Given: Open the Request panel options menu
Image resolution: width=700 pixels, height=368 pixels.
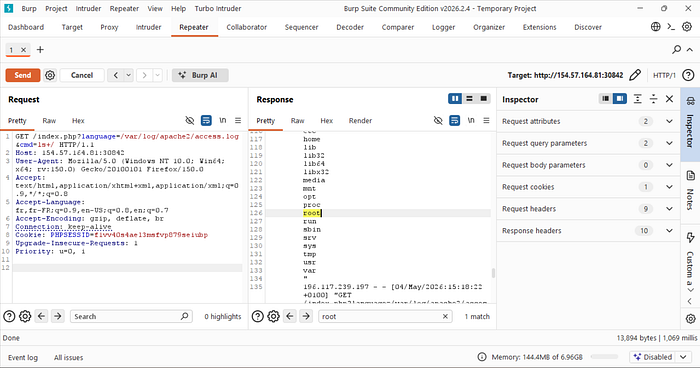Looking at the screenshot, I should coord(238,120).
